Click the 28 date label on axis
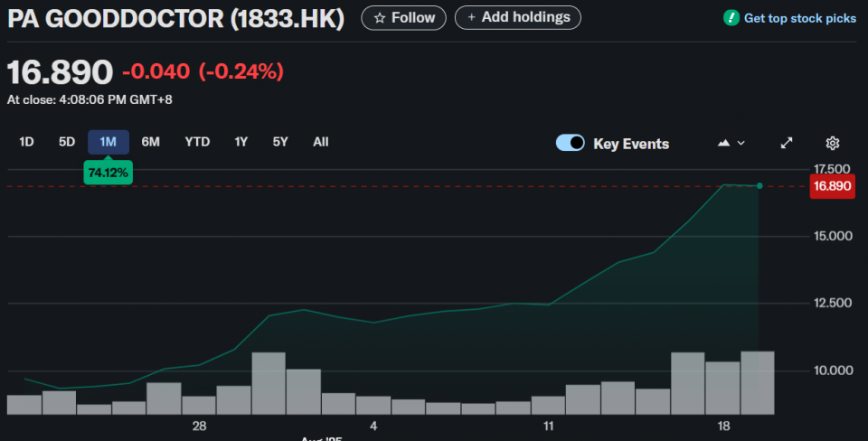868x441 pixels. 199,426
